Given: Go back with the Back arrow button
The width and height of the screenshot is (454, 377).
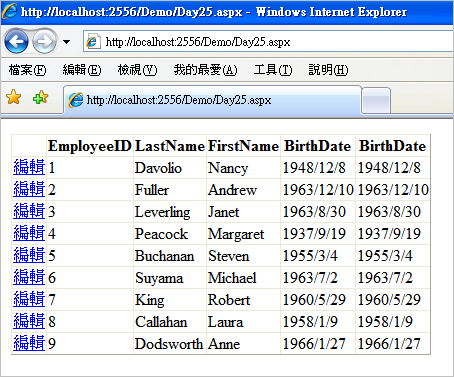Looking at the screenshot, I should pos(16,42).
